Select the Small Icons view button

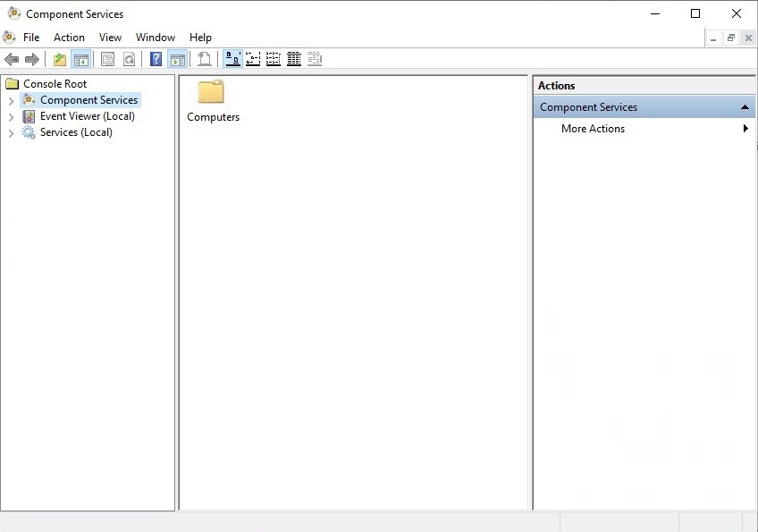pyautogui.click(x=253, y=60)
